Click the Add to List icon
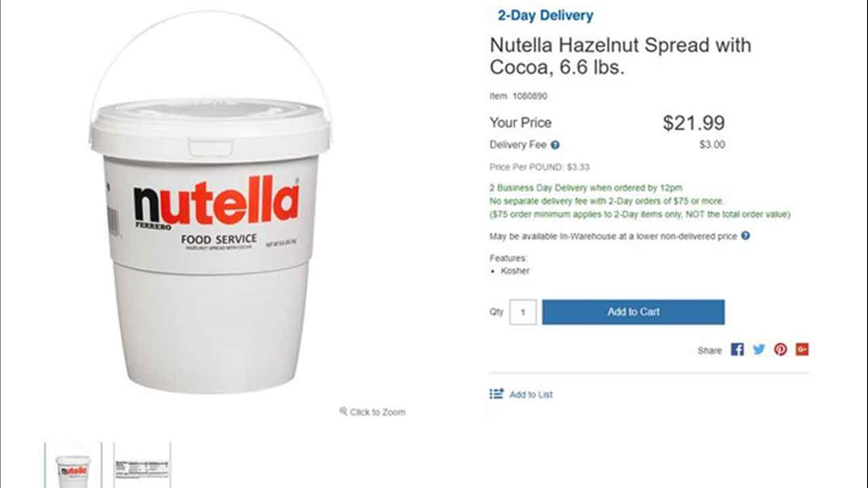Screen dimensions: 868x488 pos(496,394)
